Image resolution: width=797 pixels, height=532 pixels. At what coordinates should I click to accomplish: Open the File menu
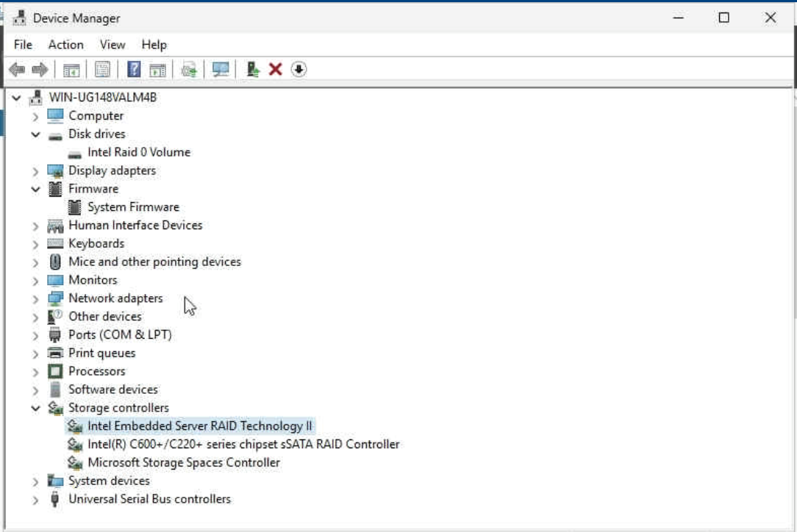[23, 45]
